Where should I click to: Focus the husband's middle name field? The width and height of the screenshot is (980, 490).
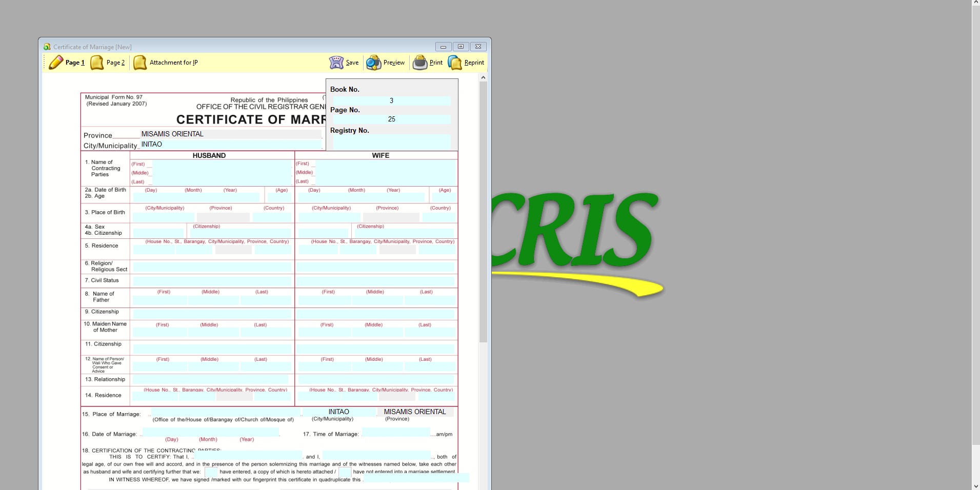(x=222, y=173)
